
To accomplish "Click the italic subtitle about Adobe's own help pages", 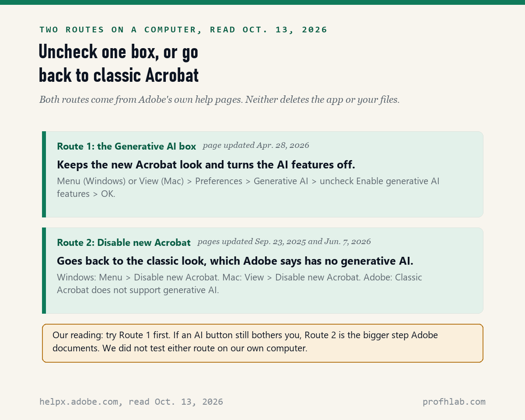I will (219, 100).
